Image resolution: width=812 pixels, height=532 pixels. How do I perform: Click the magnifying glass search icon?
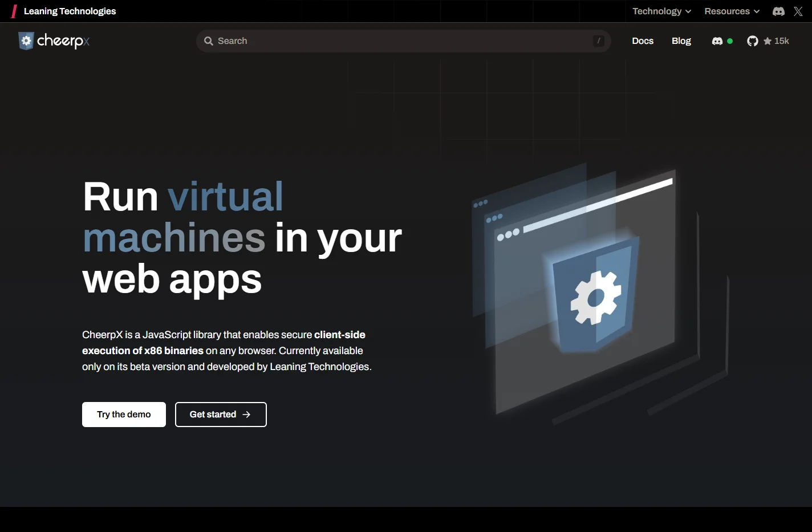(x=209, y=41)
